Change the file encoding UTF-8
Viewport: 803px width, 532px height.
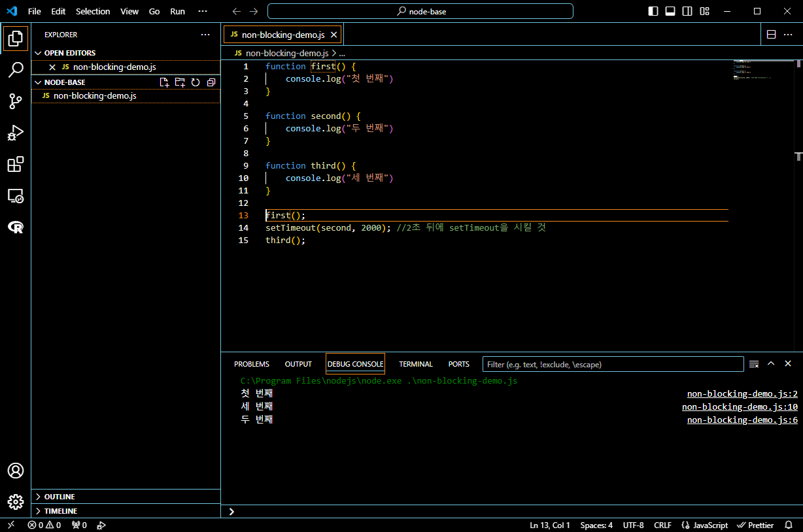pos(633,525)
